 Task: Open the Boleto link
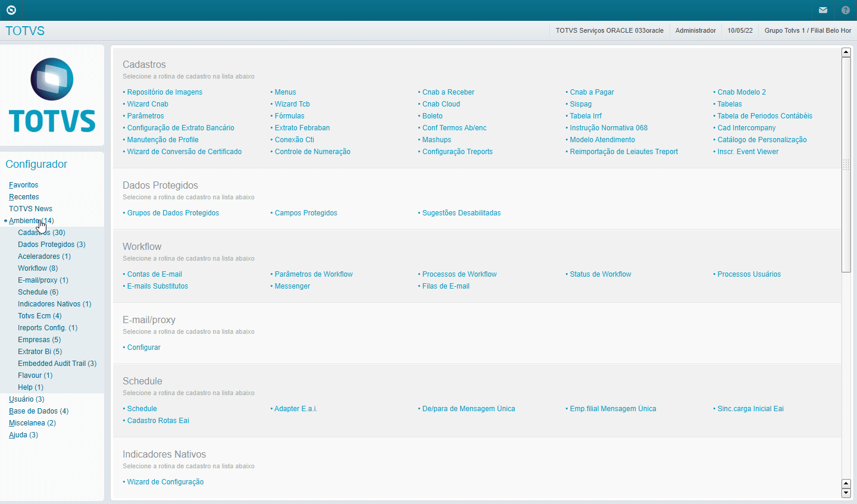432,116
